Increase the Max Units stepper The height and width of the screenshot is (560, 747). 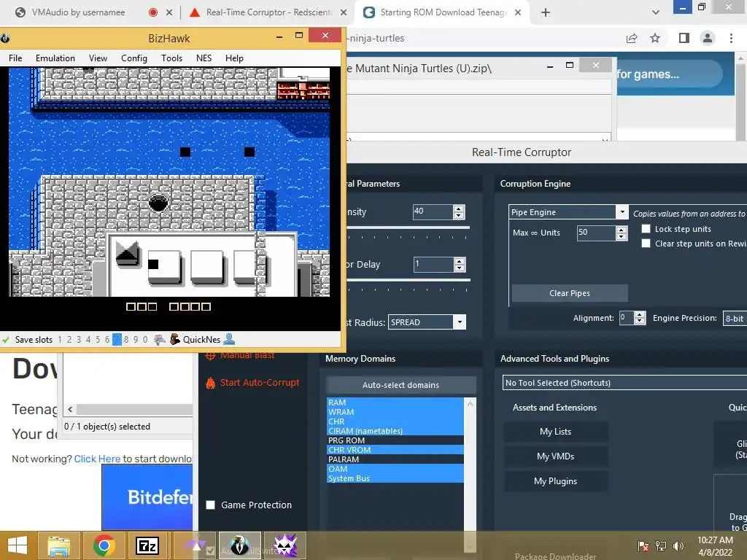coord(622,230)
